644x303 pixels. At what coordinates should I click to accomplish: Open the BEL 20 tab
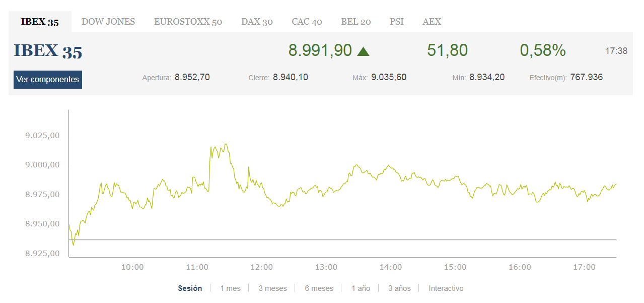click(355, 22)
